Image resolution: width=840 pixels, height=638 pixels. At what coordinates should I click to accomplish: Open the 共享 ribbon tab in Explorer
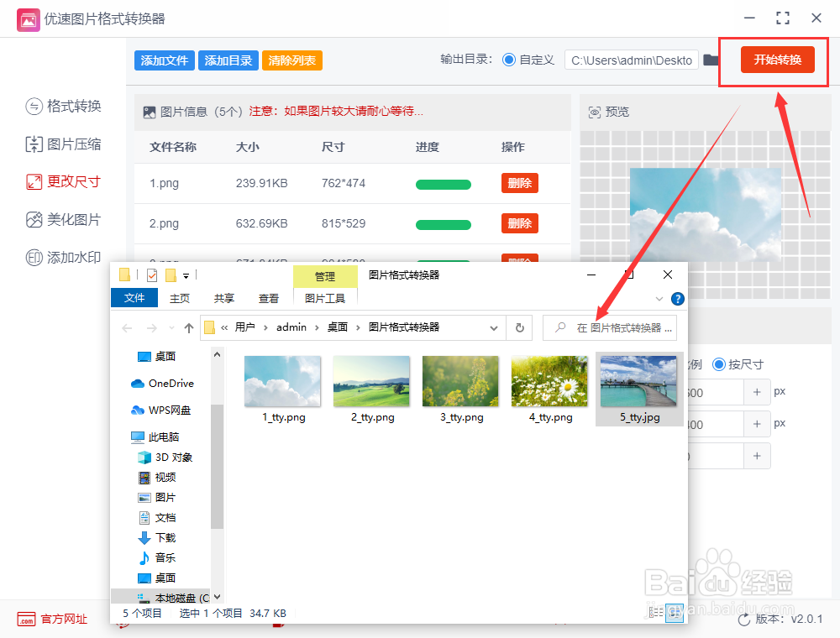[224, 298]
